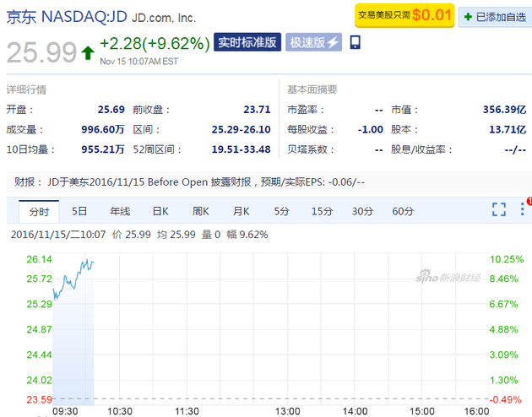This screenshot has height=417, width=532.
Task: Click the 财报 earnings announcement line
Action: [x=189, y=182]
